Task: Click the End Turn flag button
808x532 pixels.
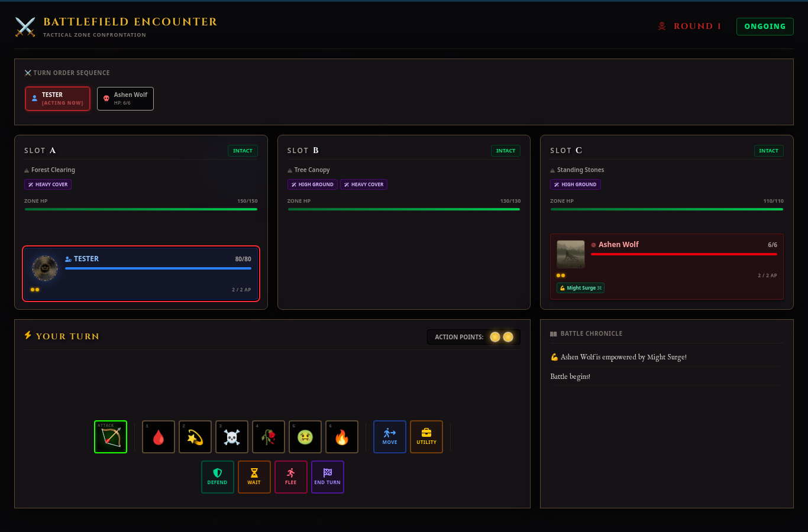Action: pos(328,477)
